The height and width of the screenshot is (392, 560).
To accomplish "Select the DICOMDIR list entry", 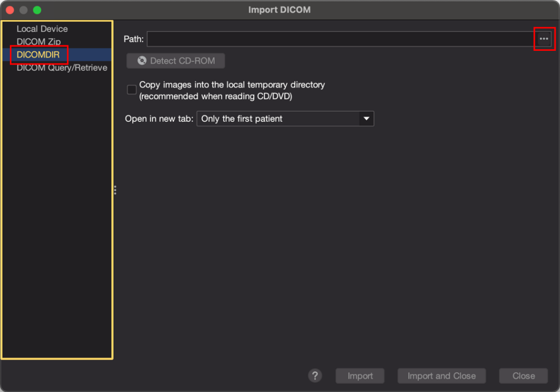I will pyautogui.click(x=38, y=55).
